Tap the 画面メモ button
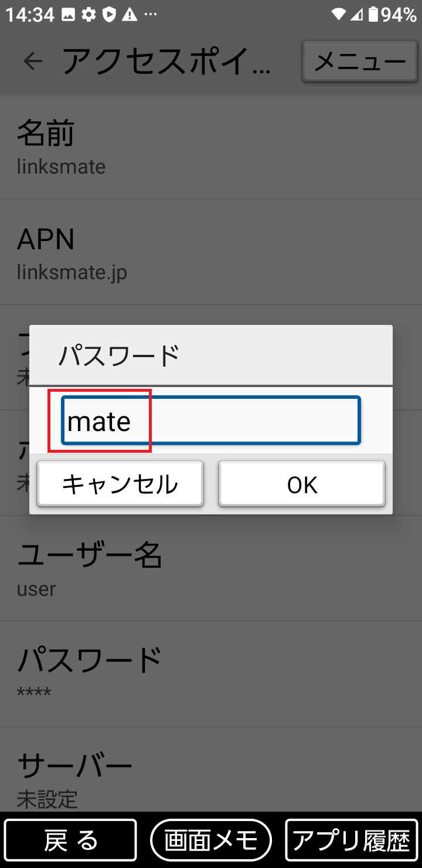This screenshot has height=868, width=422. 211,841
